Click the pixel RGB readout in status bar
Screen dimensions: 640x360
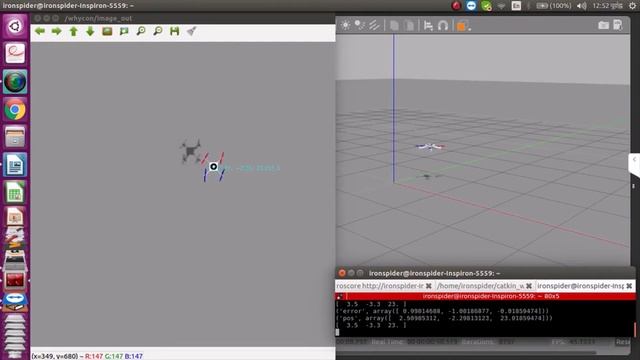[114, 356]
